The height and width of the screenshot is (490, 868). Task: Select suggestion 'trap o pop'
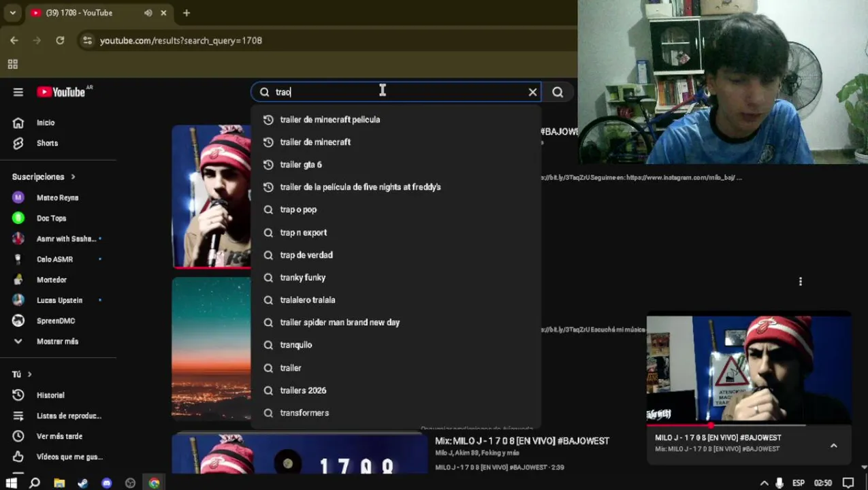coord(396,210)
